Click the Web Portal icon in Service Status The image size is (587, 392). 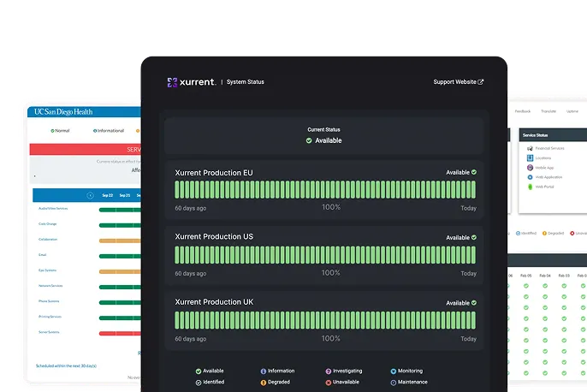click(530, 187)
